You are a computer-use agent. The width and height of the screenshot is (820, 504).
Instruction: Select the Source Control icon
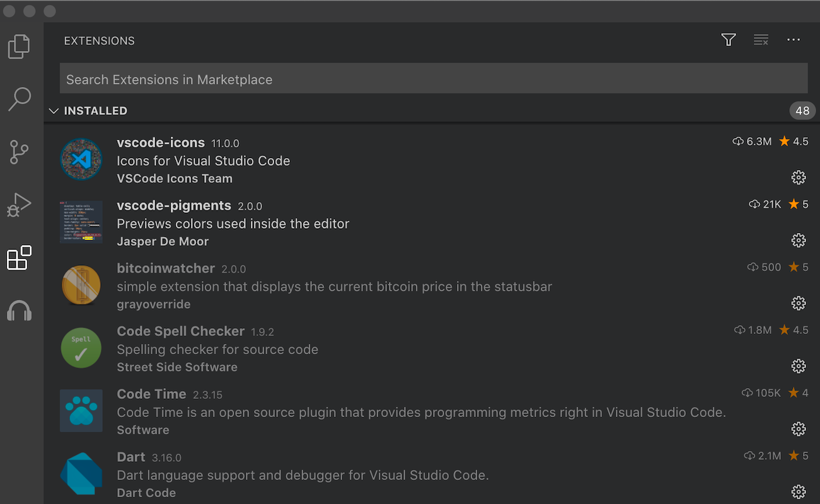tap(19, 152)
